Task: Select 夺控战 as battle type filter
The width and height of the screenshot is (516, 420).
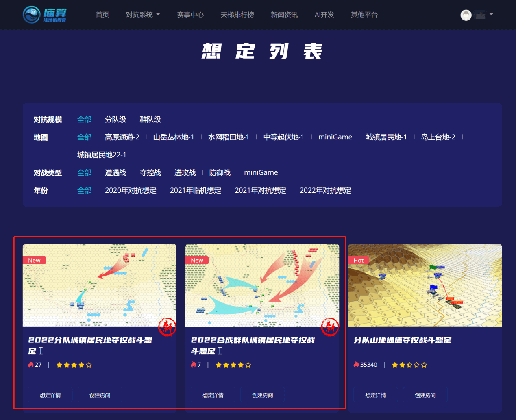Action: 150,172
